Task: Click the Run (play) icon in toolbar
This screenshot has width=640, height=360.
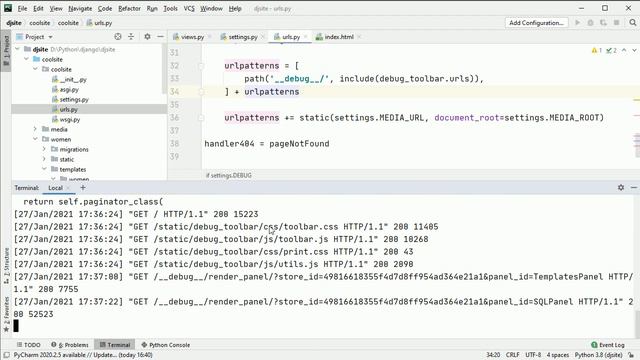Action: coord(578,23)
